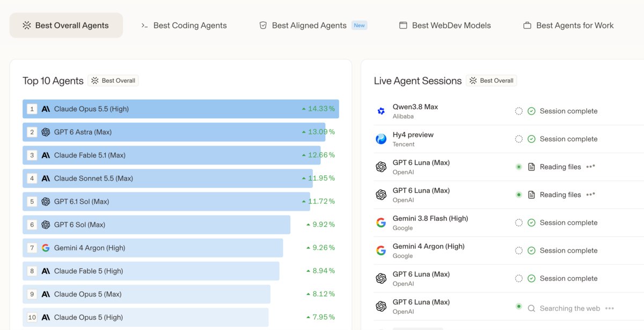This screenshot has height=330, width=644.
Task: Click the 9.92 % score for GPT 6 Sol
Action: tap(324, 225)
